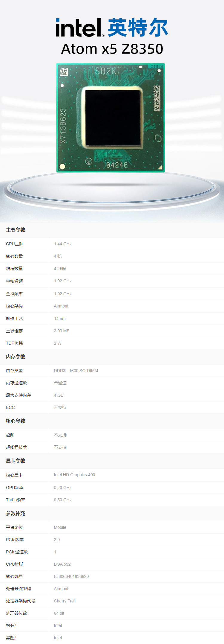This screenshot has height=644, width=224.
Task: Click the '核心参数' section header
Action: 16,421
